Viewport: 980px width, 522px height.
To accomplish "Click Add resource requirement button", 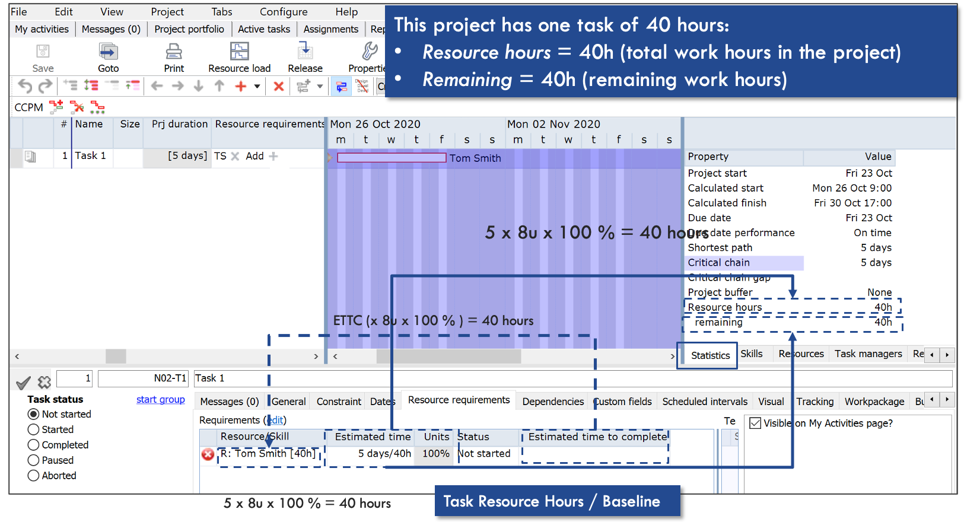I will point(262,156).
